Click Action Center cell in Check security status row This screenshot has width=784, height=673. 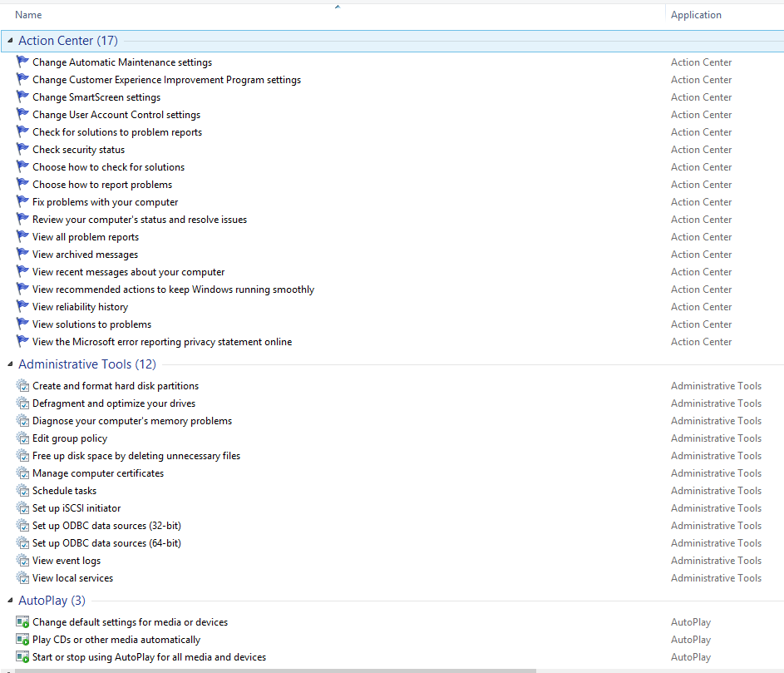coord(701,150)
